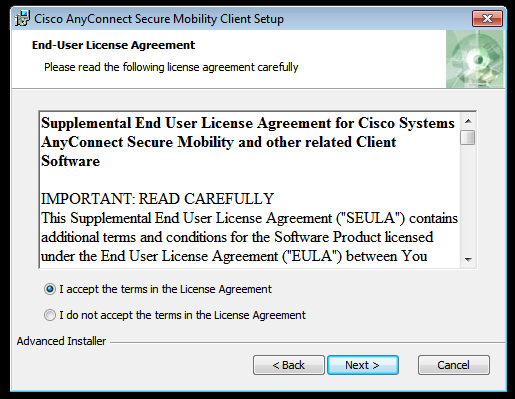The height and width of the screenshot is (399, 515).
Task: Cancel the AnyConnect installation
Action: (x=454, y=365)
